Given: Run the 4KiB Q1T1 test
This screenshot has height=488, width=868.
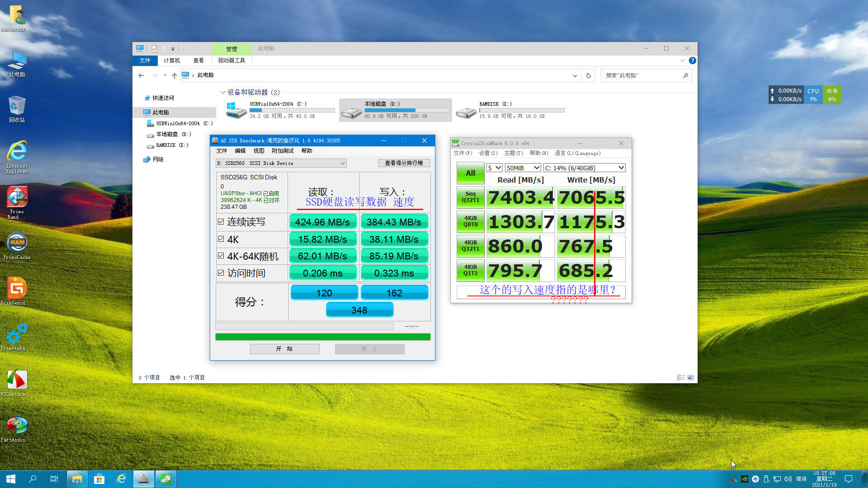Looking at the screenshot, I should (470, 270).
